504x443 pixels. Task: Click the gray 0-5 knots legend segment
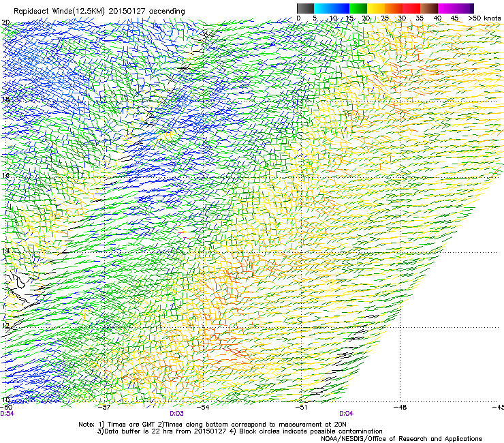pyautogui.click(x=305, y=8)
